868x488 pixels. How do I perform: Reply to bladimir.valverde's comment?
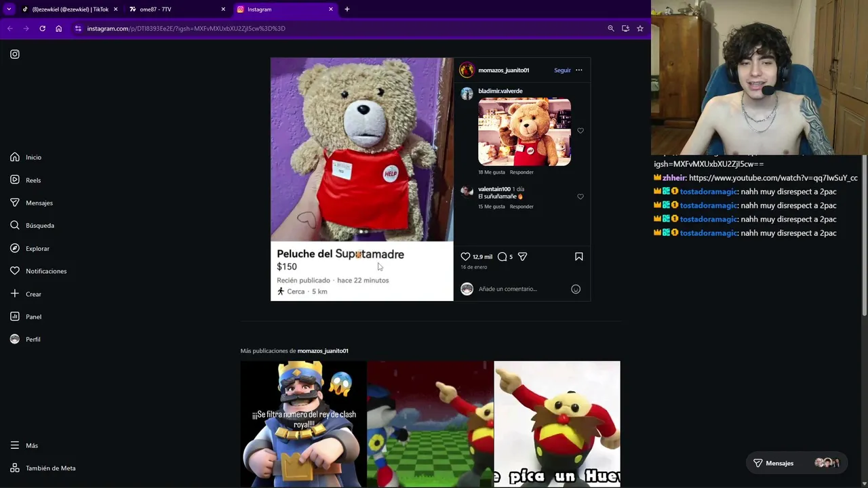(521, 172)
